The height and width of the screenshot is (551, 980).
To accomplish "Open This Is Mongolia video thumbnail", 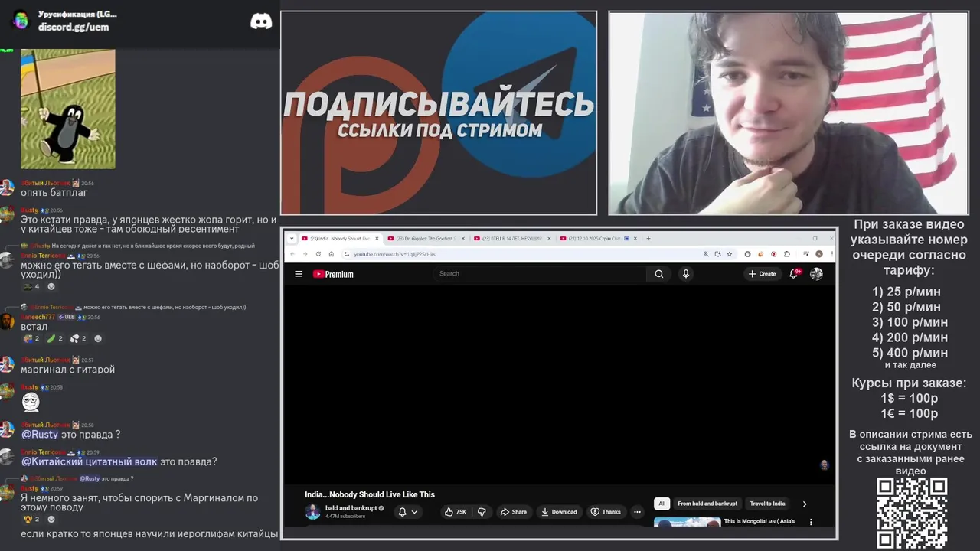I will 687,522.
